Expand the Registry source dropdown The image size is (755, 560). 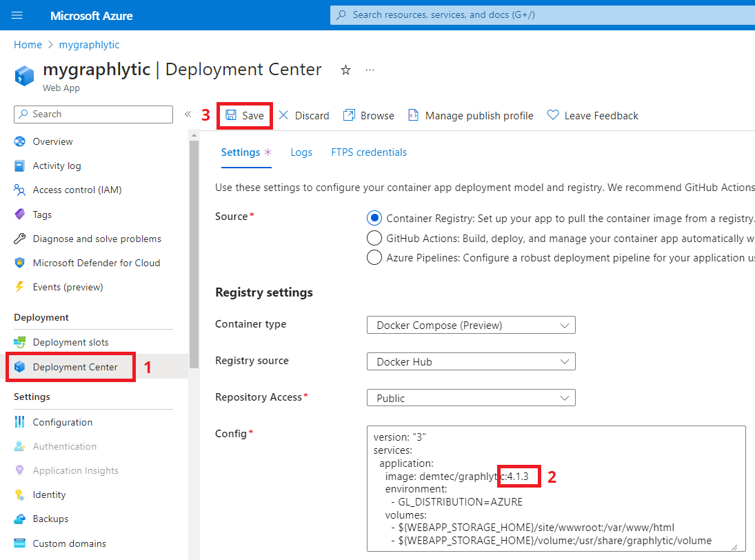[471, 361]
